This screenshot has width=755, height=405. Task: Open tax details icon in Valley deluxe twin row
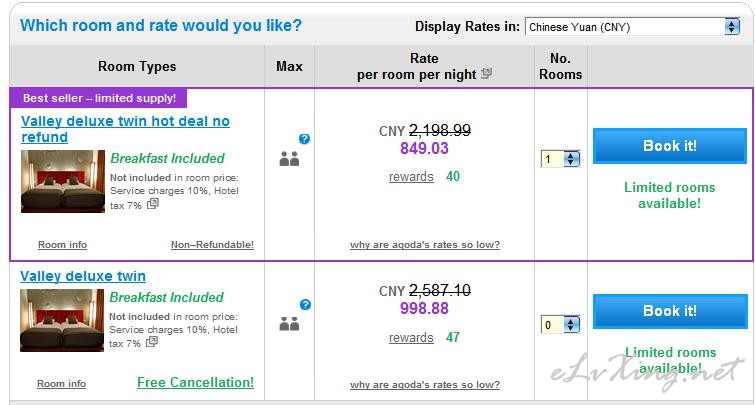coord(152,342)
